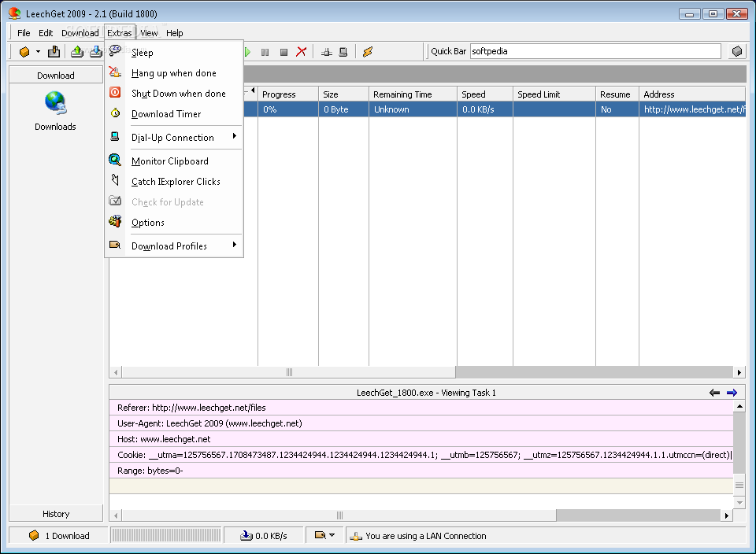Click the User-Agent header line
The image size is (756, 554).
[421, 423]
